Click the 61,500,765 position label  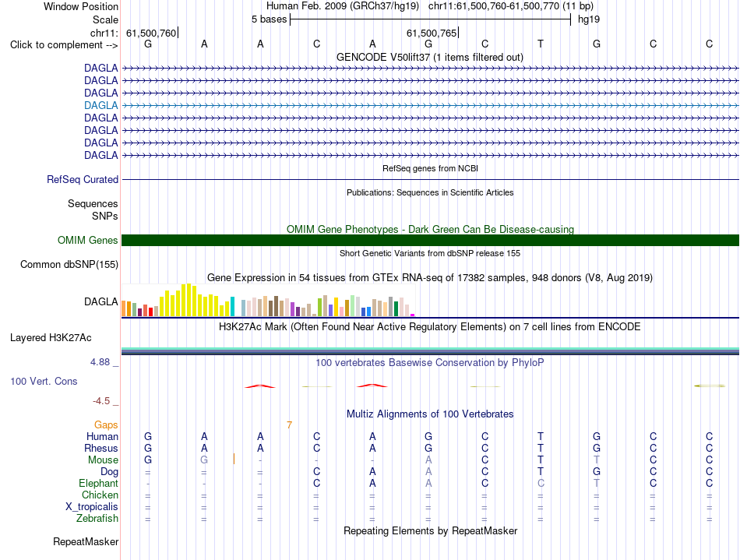pyautogui.click(x=432, y=33)
